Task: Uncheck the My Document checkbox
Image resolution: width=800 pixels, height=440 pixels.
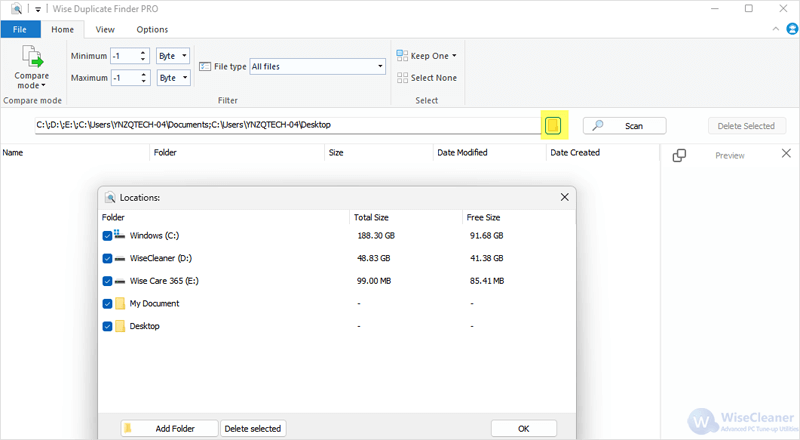Action: coord(107,304)
